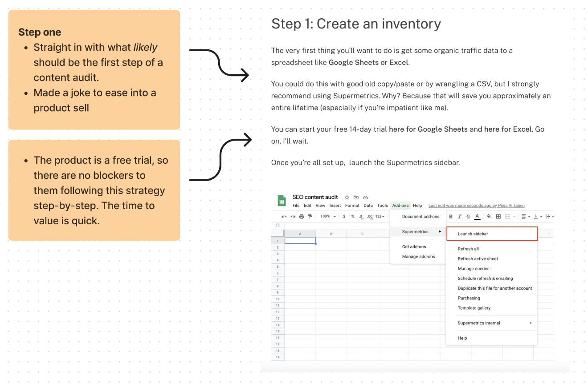Click the Print icon in the toolbar

(302, 217)
